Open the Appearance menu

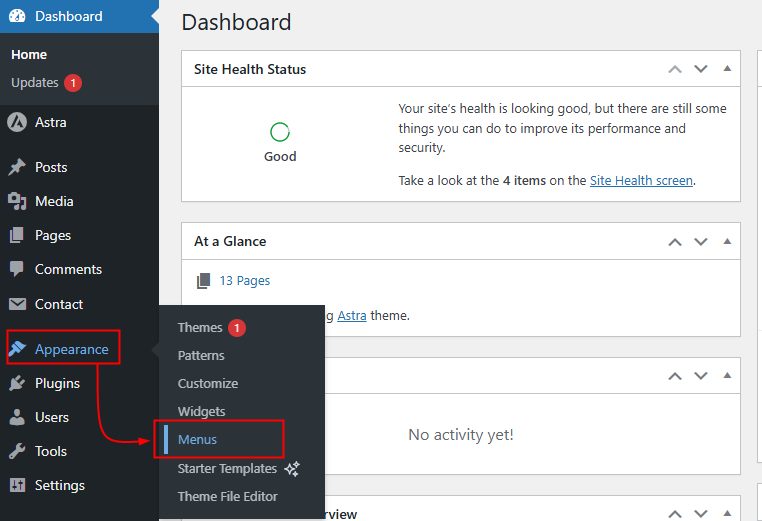point(71,349)
